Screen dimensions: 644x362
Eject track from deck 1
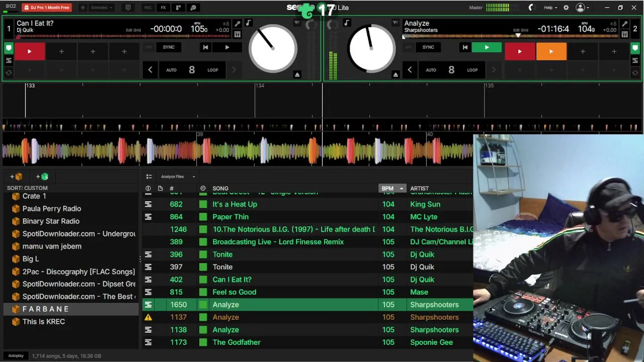[297, 74]
